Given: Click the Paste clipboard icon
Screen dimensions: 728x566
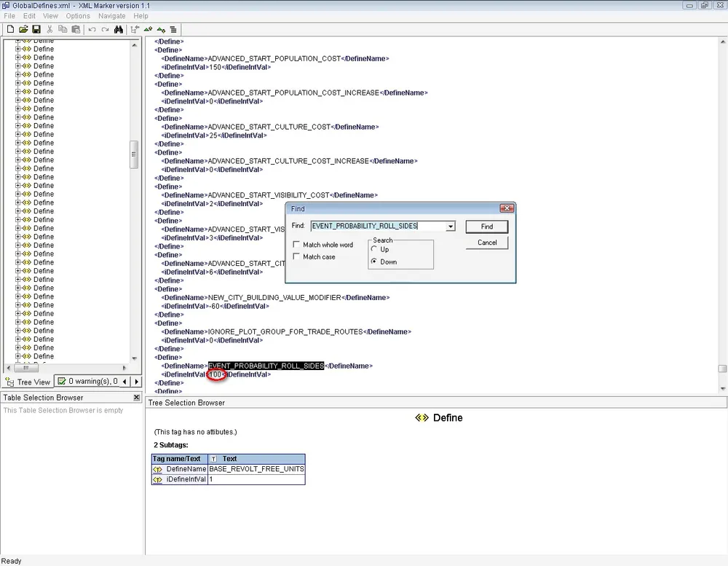Looking at the screenshot, I should (76, 29).
